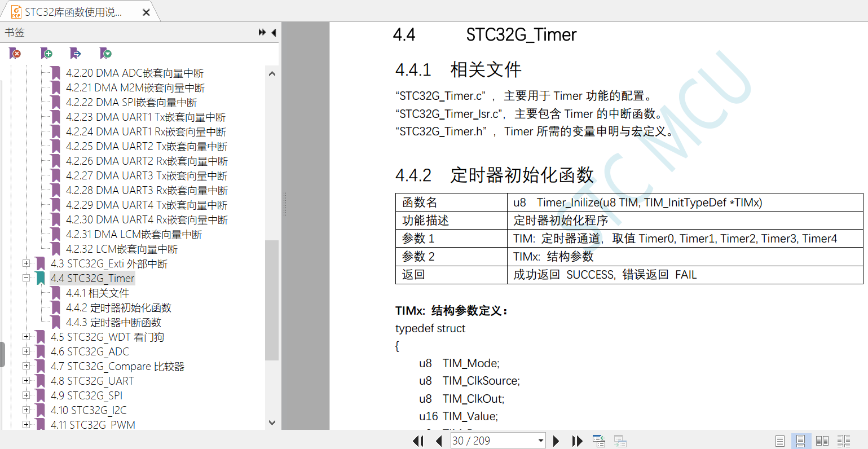The width and height of the screenshot is (868, 449).
Task: Open bookmark 4.2.21 DMA M2M嵌套向量中断
Action: point(135,87)
